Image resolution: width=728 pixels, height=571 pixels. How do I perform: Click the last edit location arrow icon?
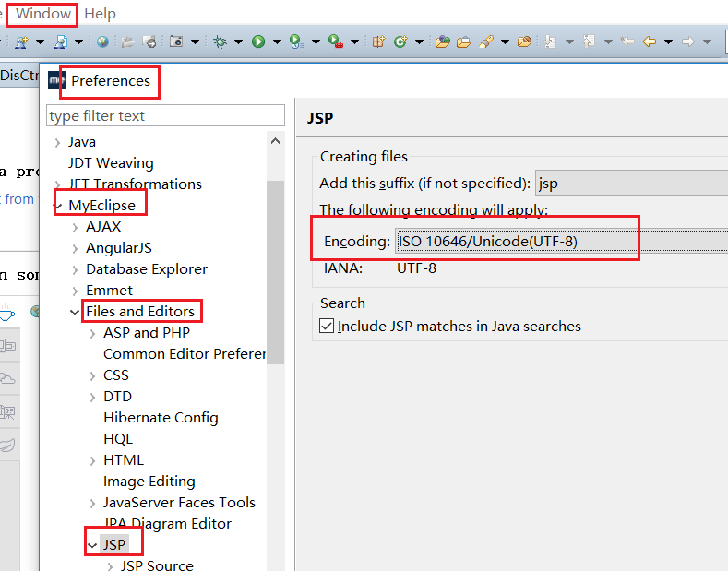(627, 42)
